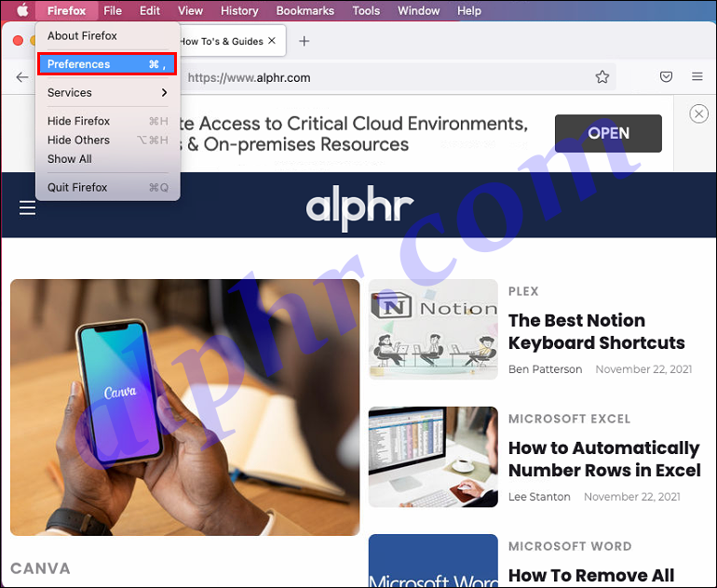Open the Help menu
Image resolution: width=717 pixels, height=588 pixels.
(x=469, y=10)
